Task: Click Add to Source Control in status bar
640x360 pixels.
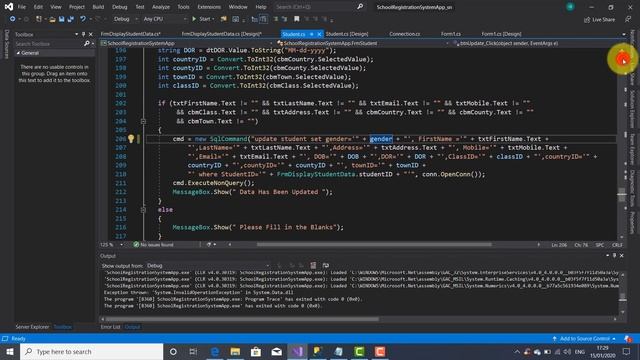Action: pyautogui.click(x=584, y=338)
